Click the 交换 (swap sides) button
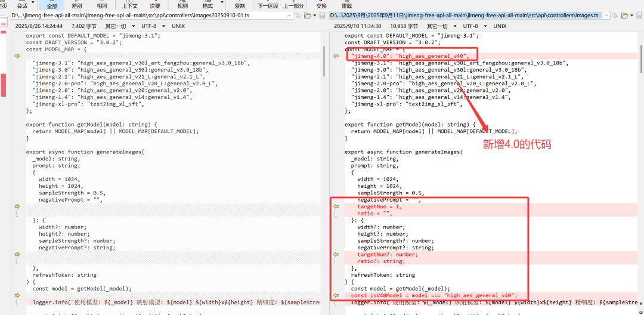The image size is (644, 315). pyautogui.click(x=321, y=4)
